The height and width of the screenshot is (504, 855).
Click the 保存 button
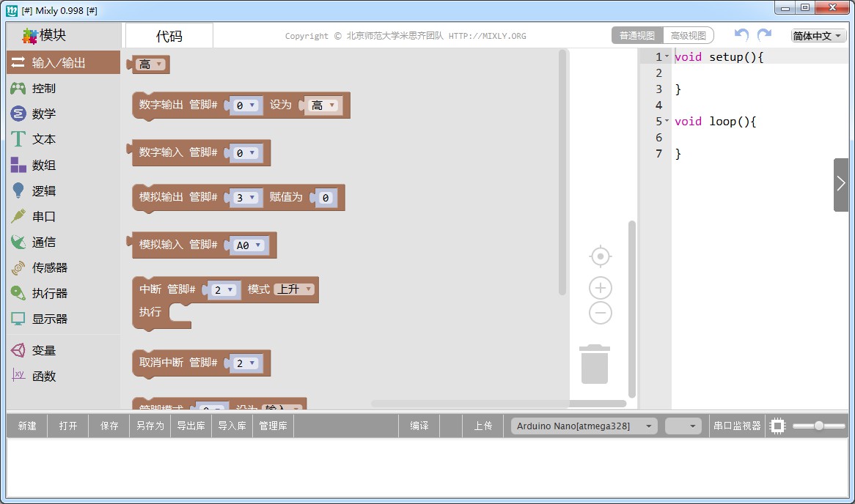[109, 426]
